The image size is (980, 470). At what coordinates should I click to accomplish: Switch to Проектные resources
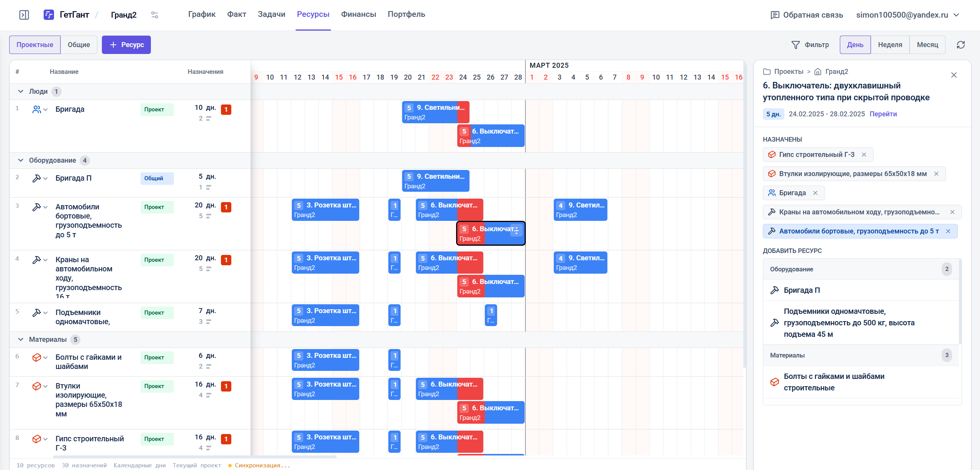coord(35,45)
